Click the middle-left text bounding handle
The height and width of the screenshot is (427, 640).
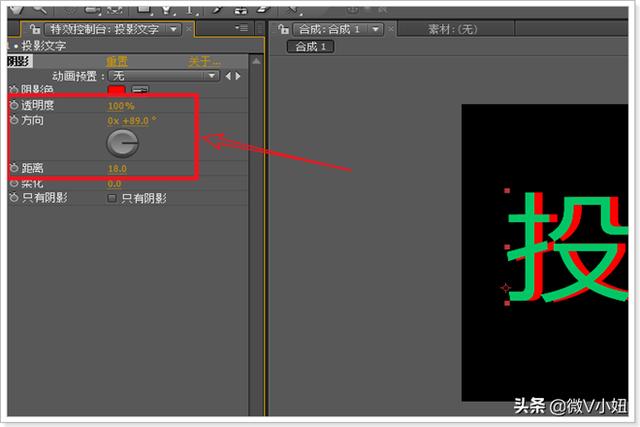507,247
